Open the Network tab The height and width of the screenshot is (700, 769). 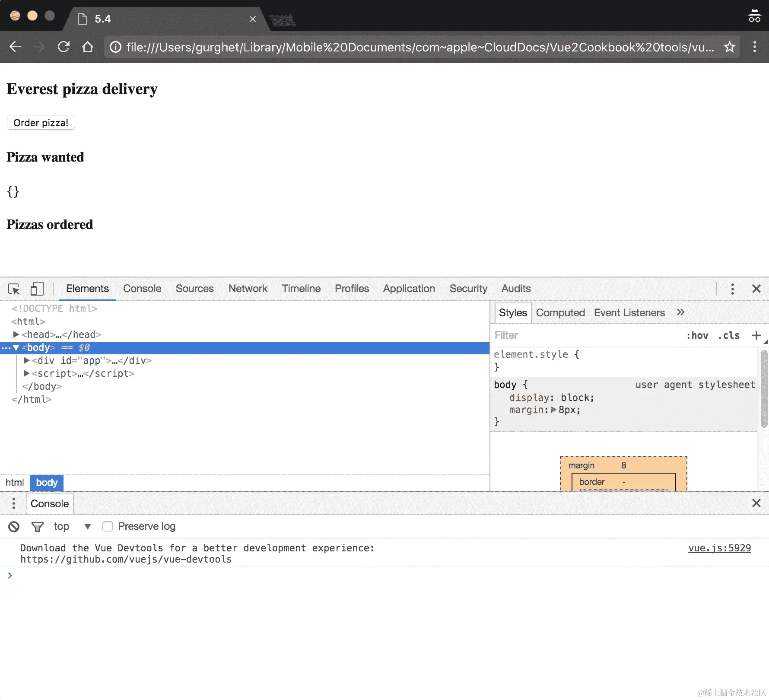[x=248, y=289]
